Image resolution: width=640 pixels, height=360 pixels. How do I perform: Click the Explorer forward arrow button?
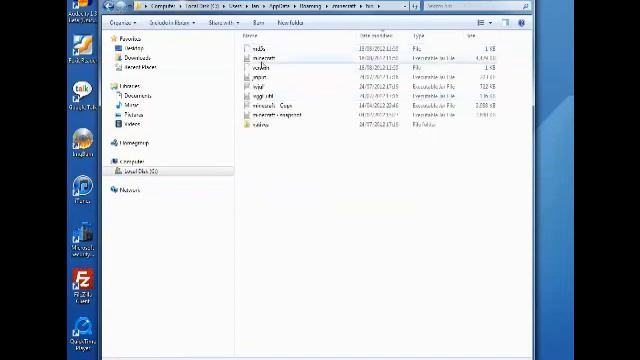tap(121, 6)
